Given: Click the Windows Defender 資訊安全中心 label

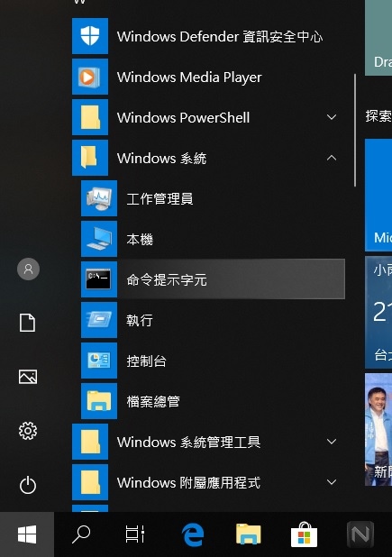Looking at the screenshot, I should [x=220, y=37].
